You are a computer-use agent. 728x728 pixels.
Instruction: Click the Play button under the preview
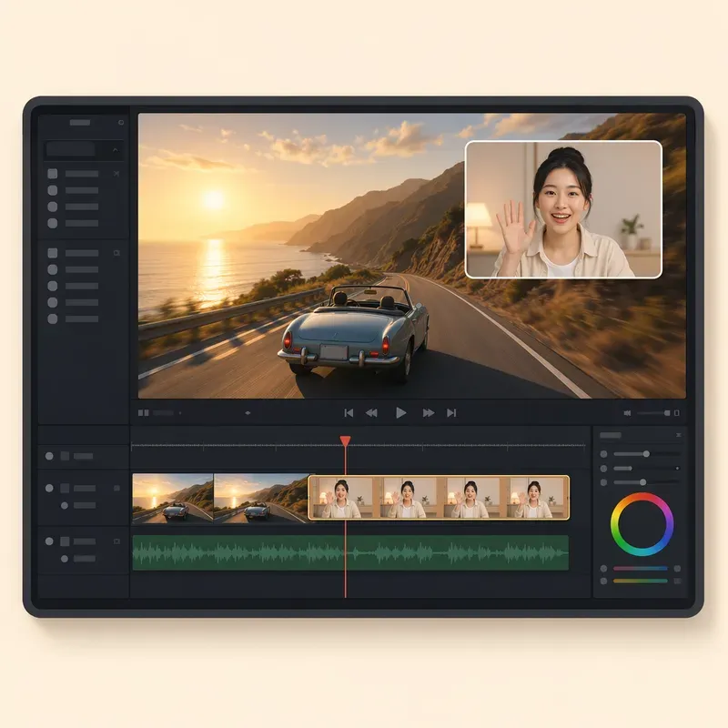coord(400,413)
